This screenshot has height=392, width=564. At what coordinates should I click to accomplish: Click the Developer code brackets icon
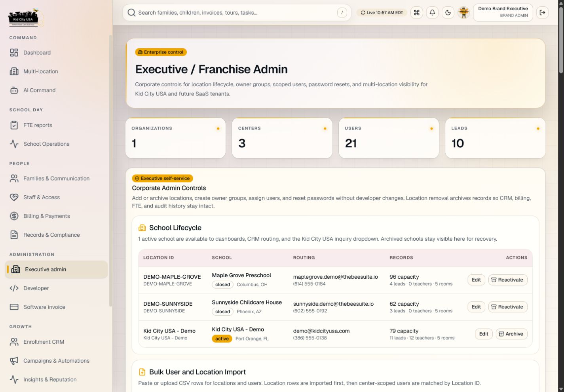14,288
